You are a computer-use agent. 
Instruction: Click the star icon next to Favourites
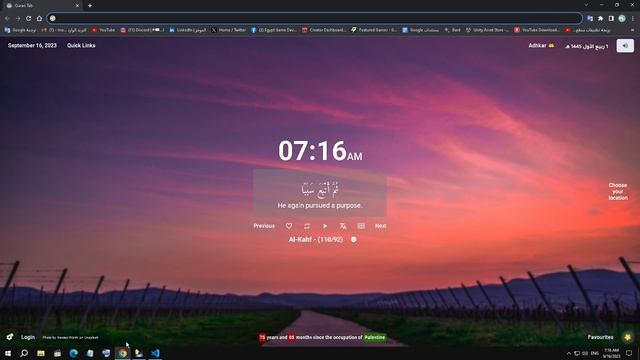click(628, 337)
